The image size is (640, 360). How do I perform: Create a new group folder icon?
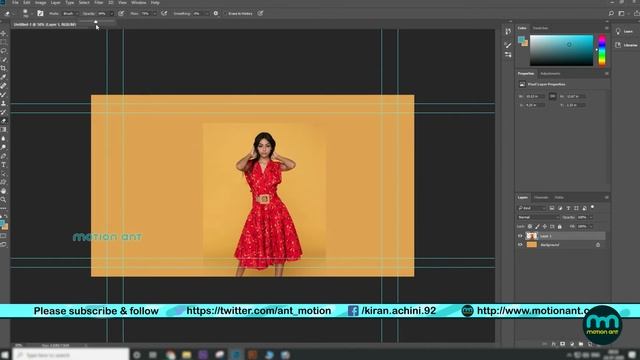coord(581,344)
